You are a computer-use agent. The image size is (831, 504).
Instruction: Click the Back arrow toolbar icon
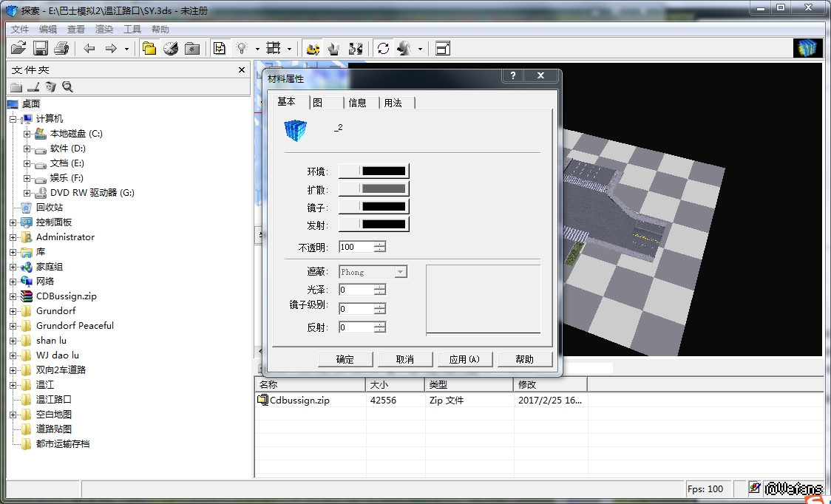[x=89, y=49]
